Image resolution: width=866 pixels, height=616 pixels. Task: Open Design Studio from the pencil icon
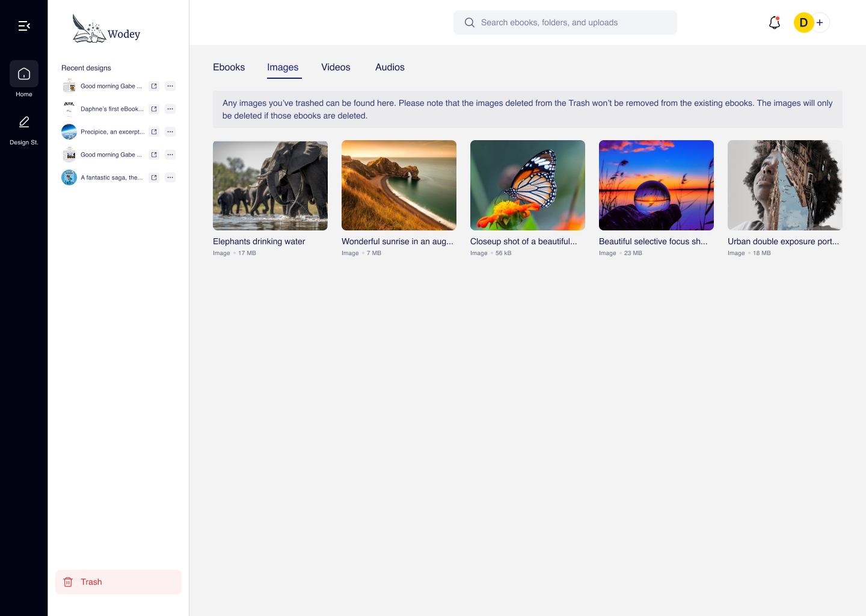[x=24, y=122]
